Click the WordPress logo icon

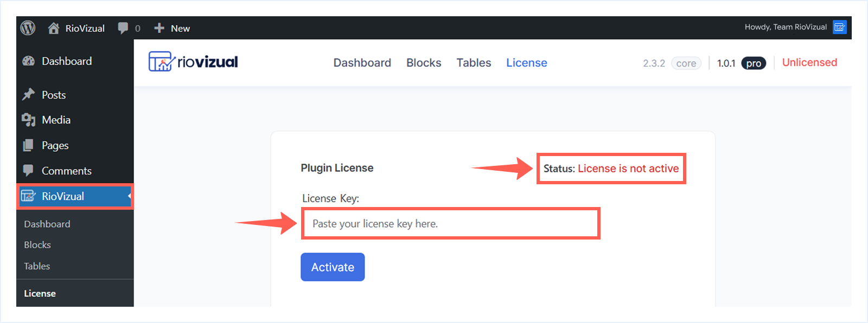[28, 28]
